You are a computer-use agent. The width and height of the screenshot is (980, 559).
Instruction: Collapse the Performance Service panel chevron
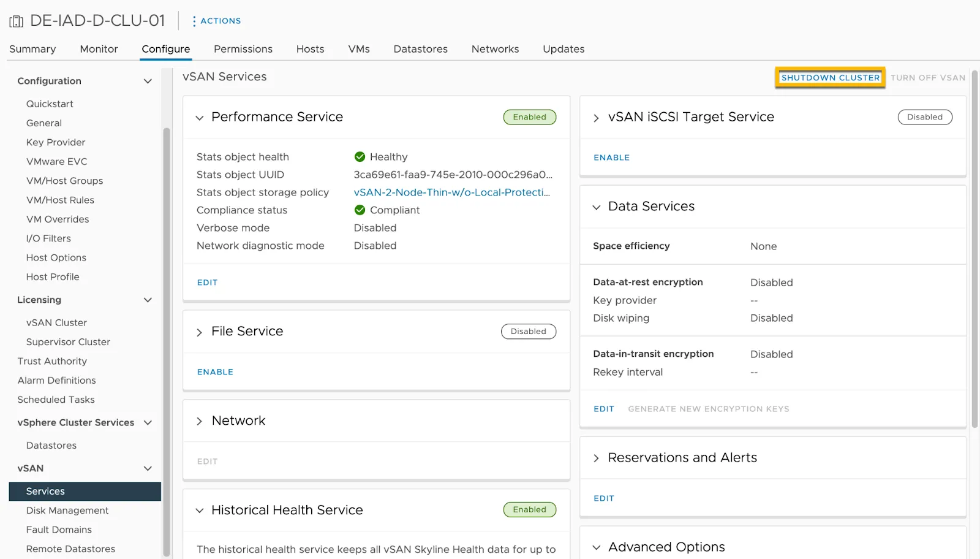pos(199,118)
